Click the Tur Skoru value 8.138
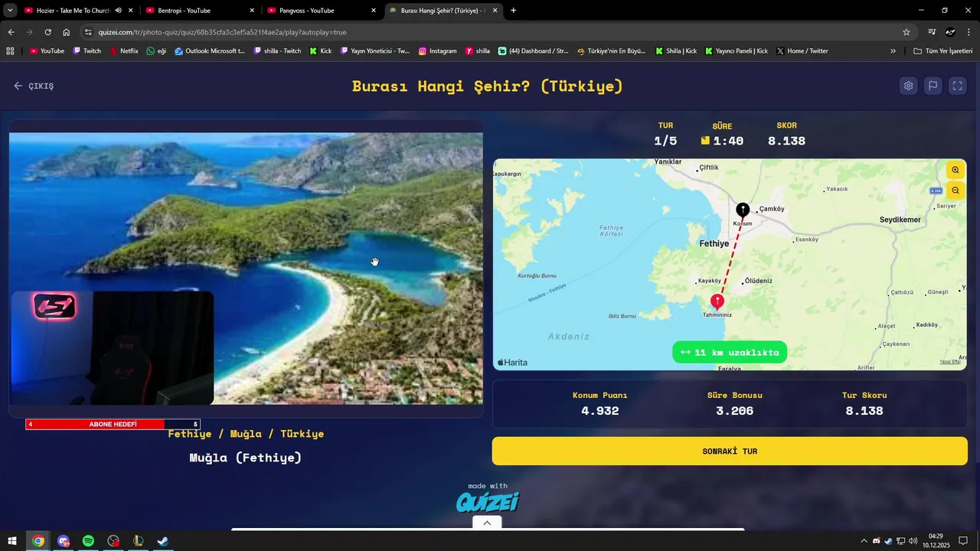The image size is (980, 551). [x=864, y=411]
